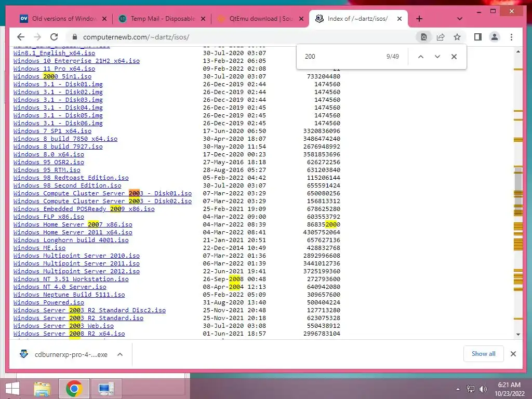Open the Windows Start menu

[x=12, y=389]
